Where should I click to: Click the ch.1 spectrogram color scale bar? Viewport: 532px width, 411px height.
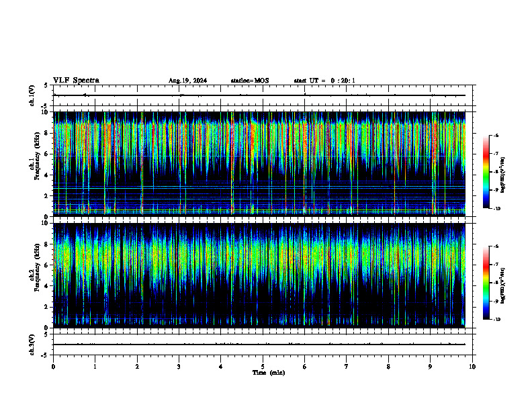pos(486,172)
